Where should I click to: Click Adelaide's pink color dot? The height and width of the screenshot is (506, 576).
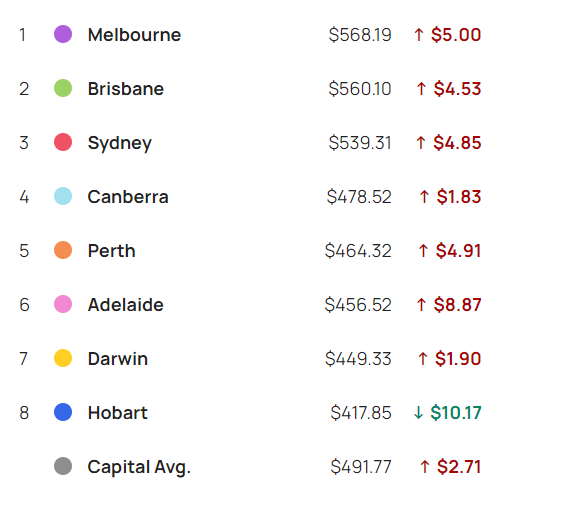click(x=63, y=304)
